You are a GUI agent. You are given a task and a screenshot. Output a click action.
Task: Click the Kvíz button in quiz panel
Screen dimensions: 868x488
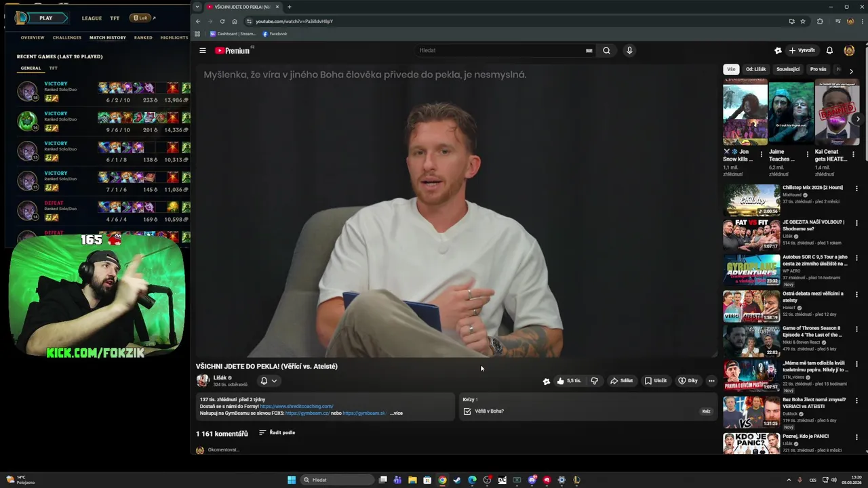pyautogui.click(x=706, y=411)
